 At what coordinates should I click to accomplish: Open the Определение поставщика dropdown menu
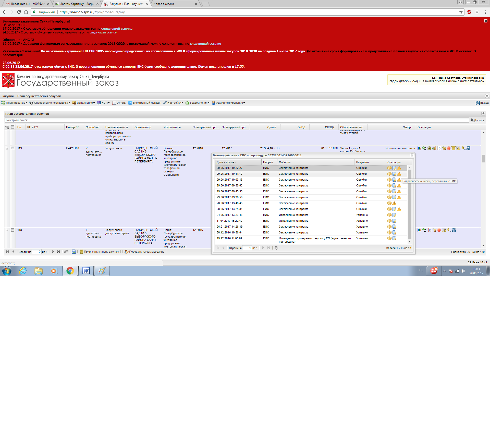click(50, 103)
